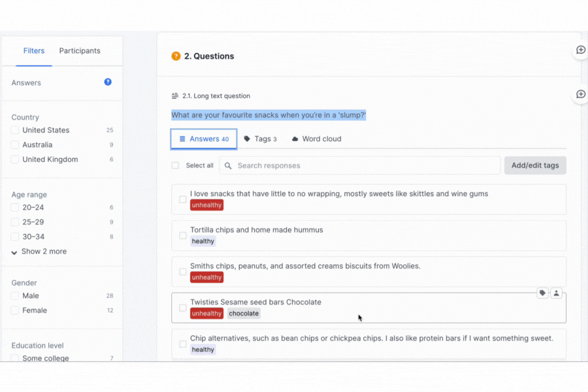Click the chocolate tag on Twisties response
The height and width of the screenshot is (392, 588).
click(x=244, y=314)
